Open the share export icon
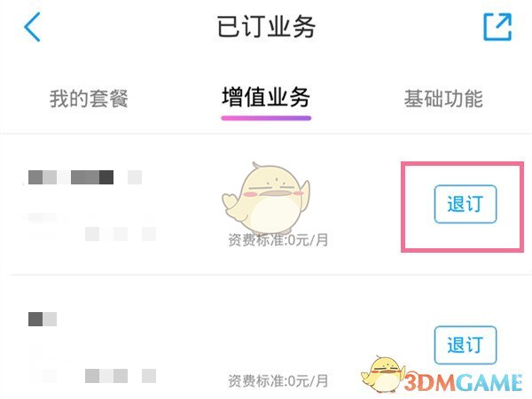 click(x=497, y=27)
